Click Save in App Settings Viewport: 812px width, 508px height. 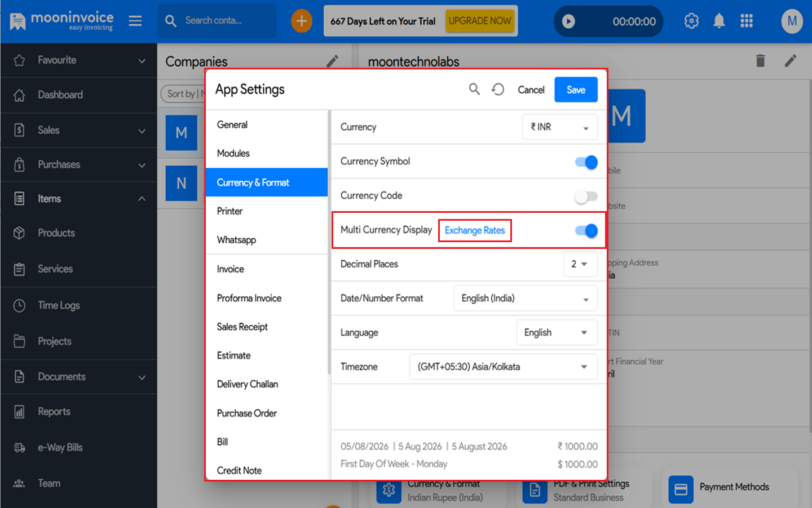pyautogui.click(x=576, y=90)
